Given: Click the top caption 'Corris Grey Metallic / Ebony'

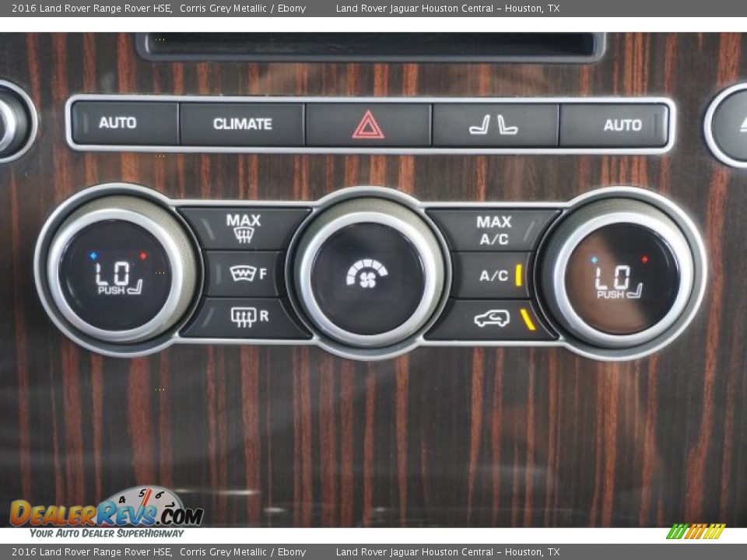Looking at the screenshot, I should [243, 8].
